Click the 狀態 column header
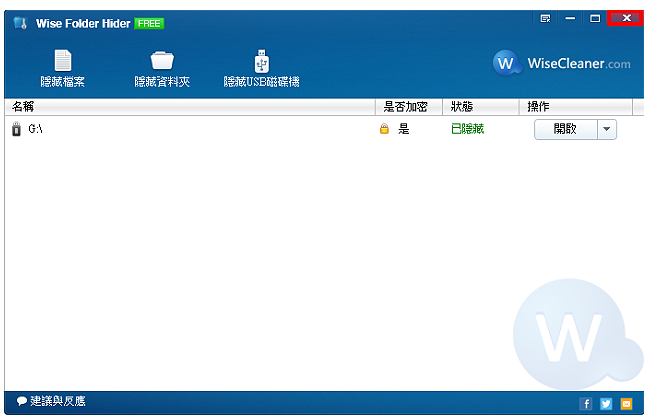Screen dimensions: 660x417 coord(481,107)
